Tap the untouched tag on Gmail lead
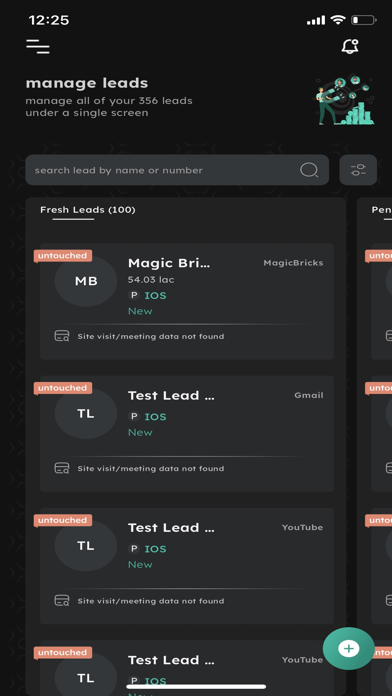This screenshot has height=696, width=392. (63, 388)
